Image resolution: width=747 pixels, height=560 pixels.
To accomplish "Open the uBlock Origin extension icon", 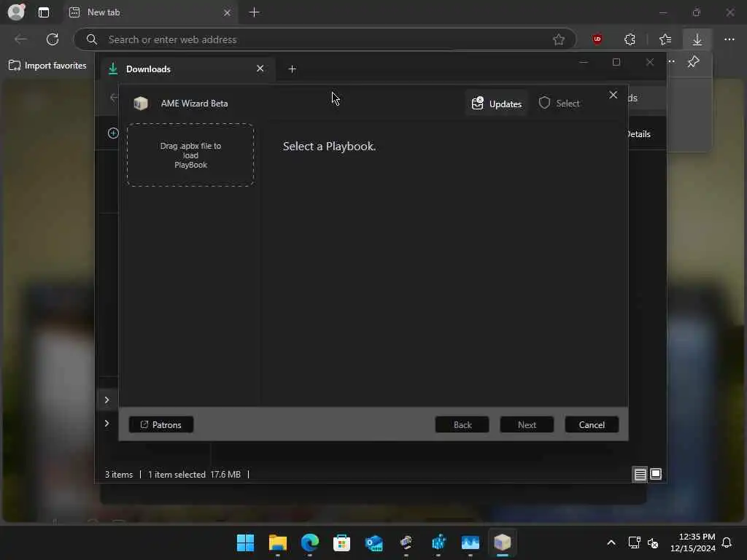I will 597,39.
